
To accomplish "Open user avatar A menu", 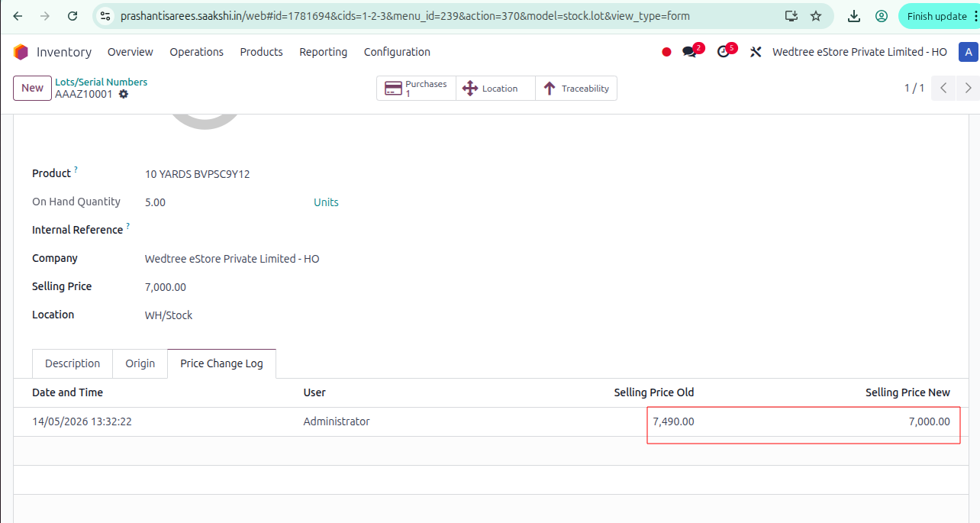I will point(969,52).
